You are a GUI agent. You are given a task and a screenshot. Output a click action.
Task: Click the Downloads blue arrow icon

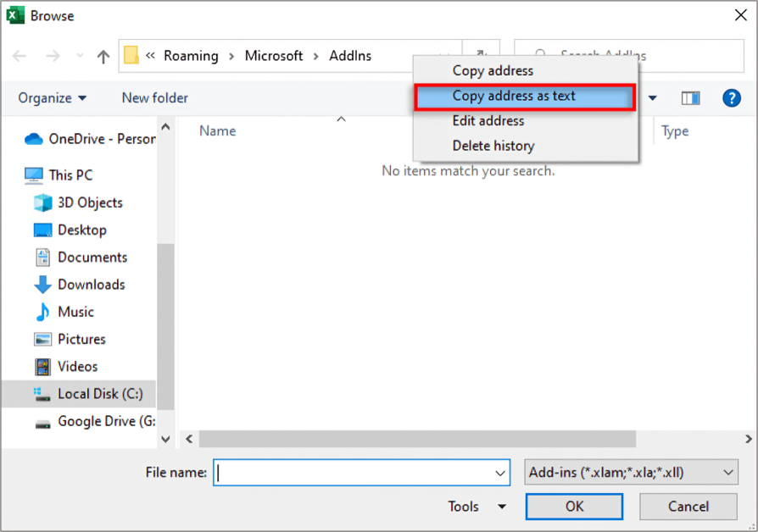click(43, 285)
